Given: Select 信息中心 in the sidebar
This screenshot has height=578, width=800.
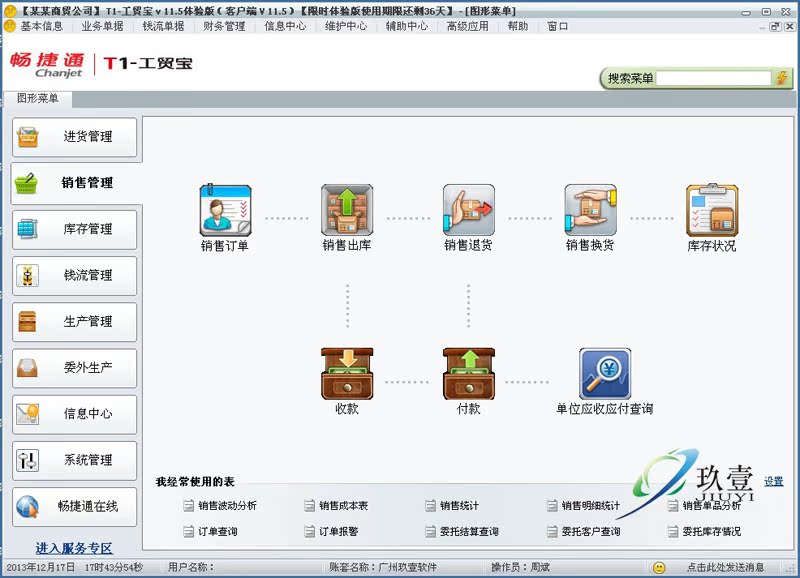Looking at the screenshot, I should (74, 414).
